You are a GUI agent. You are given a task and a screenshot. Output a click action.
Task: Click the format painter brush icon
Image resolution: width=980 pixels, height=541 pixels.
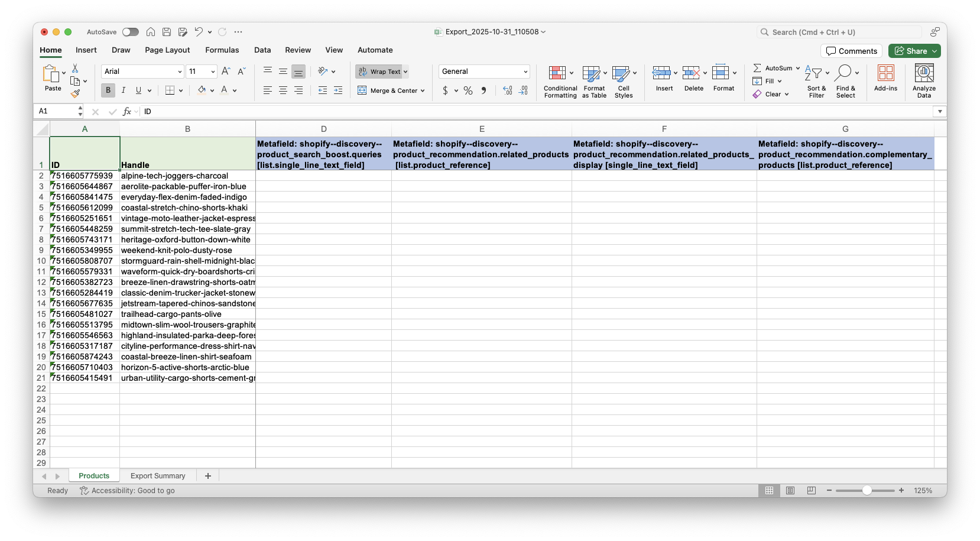coord(75,93)
